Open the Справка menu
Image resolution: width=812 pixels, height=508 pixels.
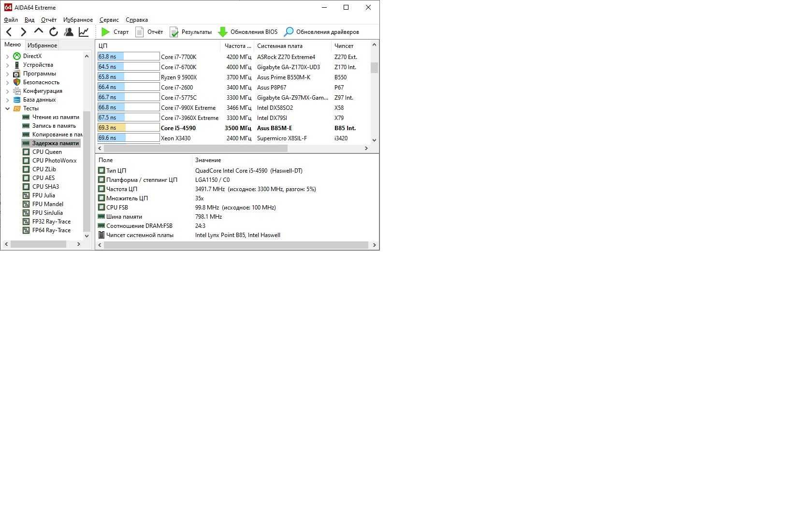tap(137, 20)
